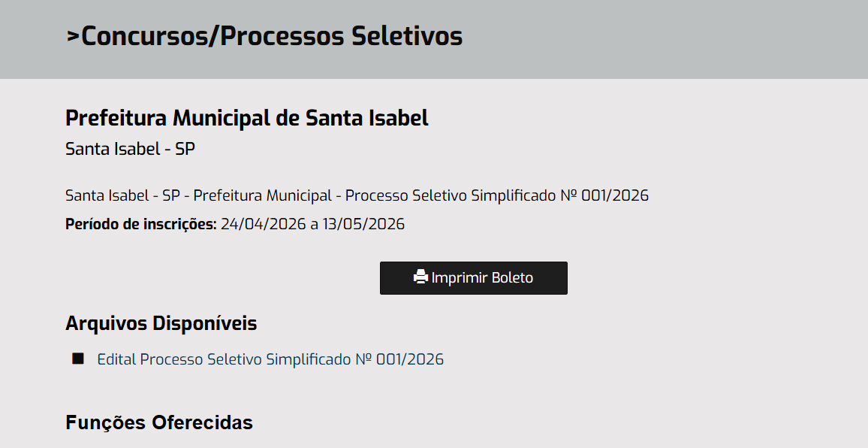Select the Prefeitura Municipal de Santa Isabel title
The image size is (868, 448).
tap(246, 118)
